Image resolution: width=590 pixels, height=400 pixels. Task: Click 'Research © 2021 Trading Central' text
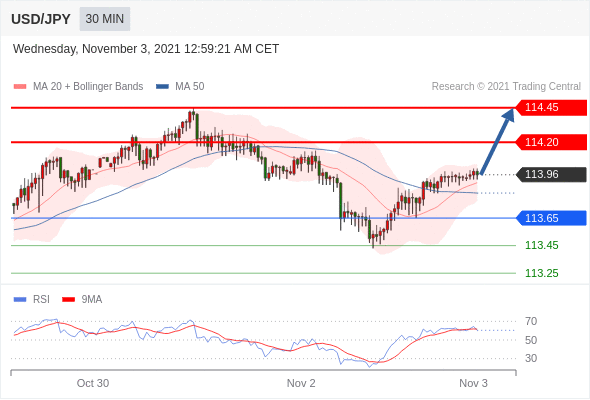tap(506, 87)
